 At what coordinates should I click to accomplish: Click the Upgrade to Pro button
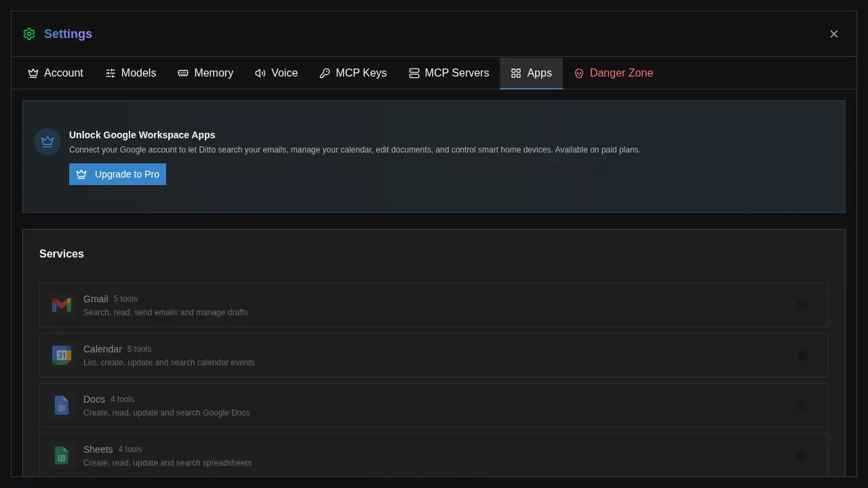point(117,174)
